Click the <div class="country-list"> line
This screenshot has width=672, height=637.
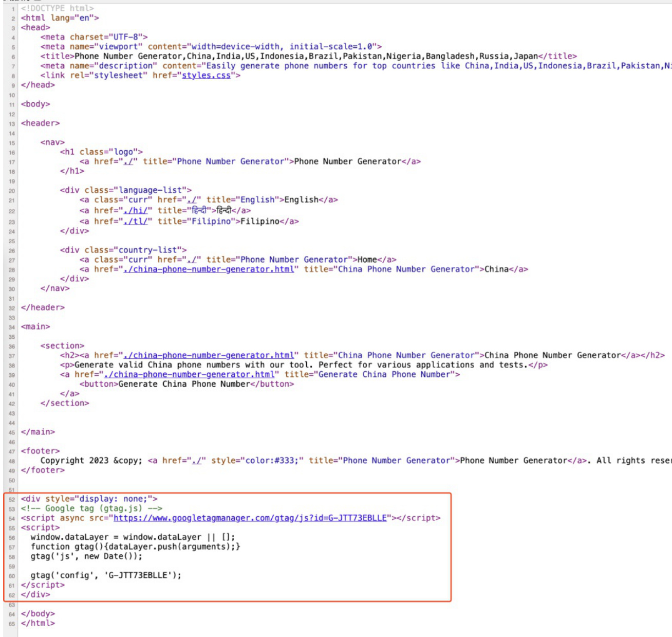[123, 250]
